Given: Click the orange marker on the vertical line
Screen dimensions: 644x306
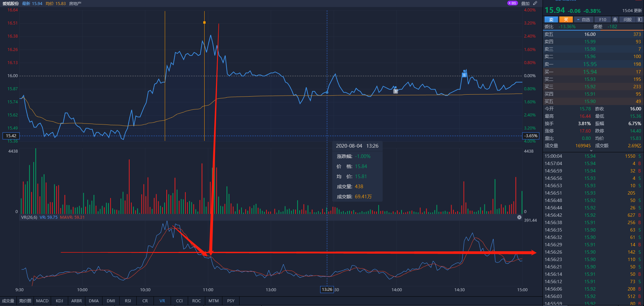Looking at the screenshot, I should [204, 22].
